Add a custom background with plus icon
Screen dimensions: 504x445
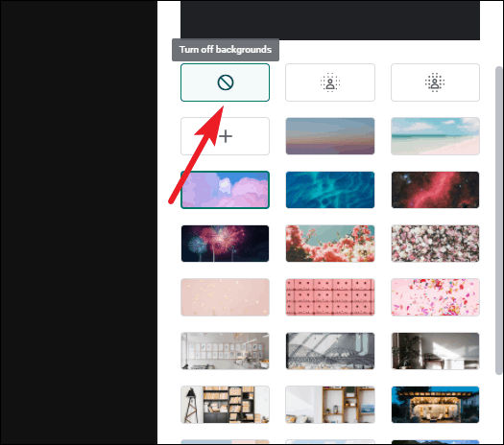coord(225,136)
